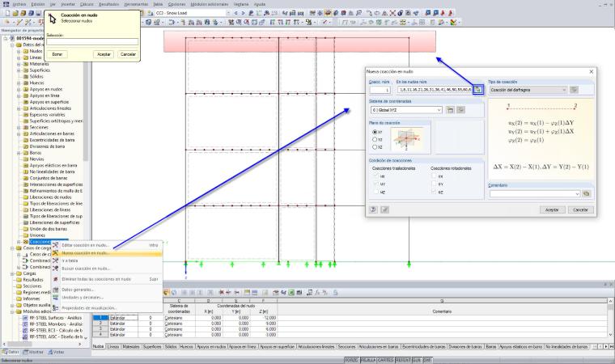Screen dimensions: 615x364
Task: Expand the Cargas folder in the navigator tree
Action: pos(12,273)
